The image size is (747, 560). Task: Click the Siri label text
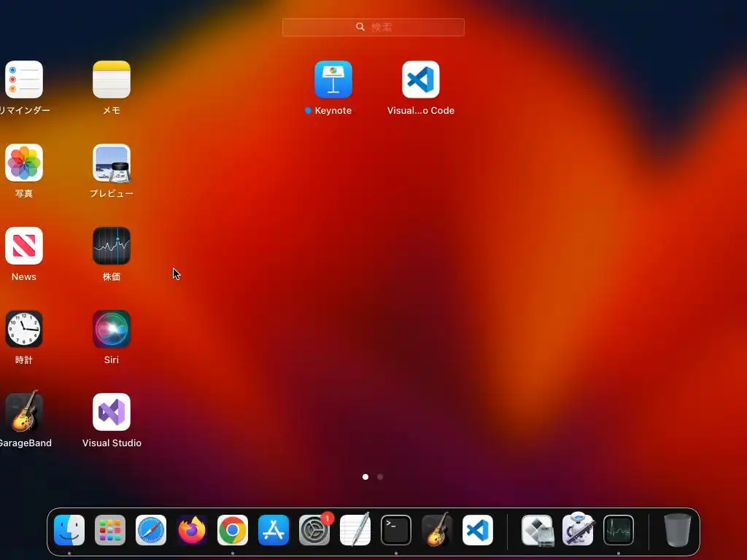112,360
